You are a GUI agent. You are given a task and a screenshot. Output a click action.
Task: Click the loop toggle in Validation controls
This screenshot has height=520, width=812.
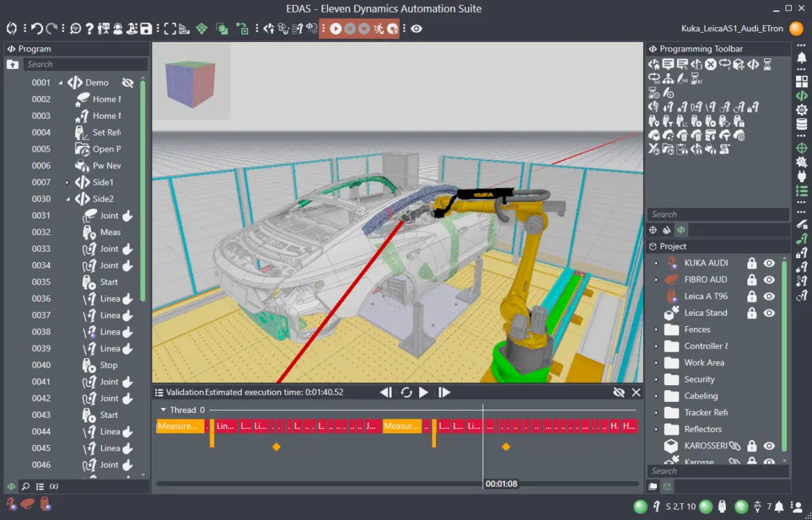tap(407, 392)
